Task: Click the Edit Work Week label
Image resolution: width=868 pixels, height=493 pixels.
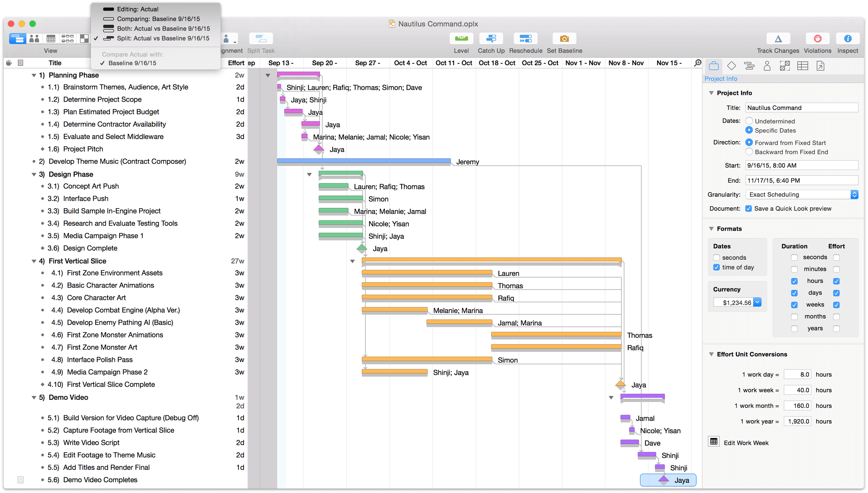Action: (746, 443)
